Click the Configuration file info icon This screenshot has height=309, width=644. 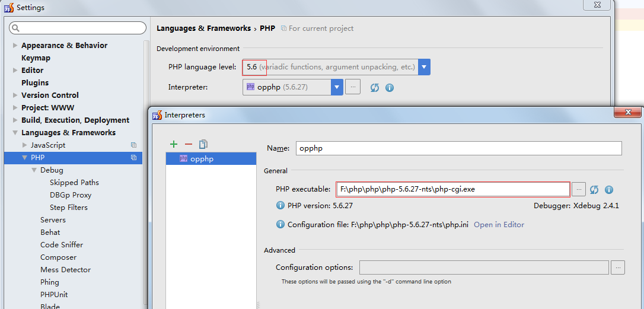[280, 224]
